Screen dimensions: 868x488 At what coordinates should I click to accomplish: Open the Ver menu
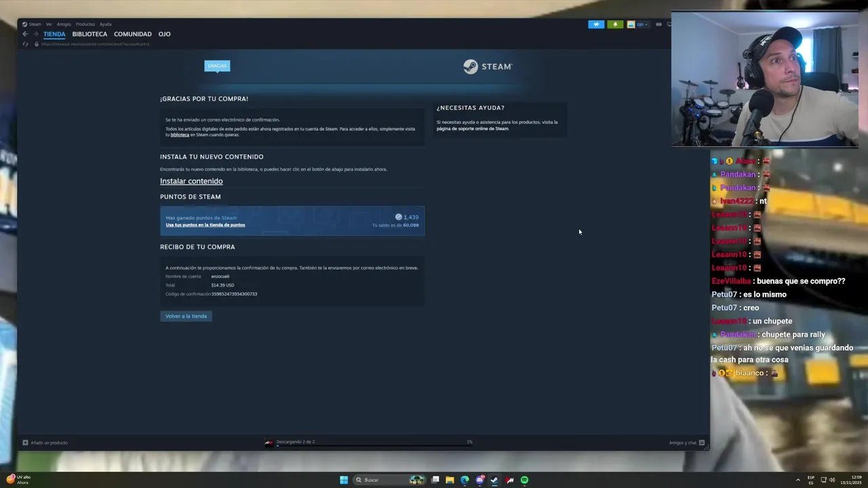tap(49, 24)
